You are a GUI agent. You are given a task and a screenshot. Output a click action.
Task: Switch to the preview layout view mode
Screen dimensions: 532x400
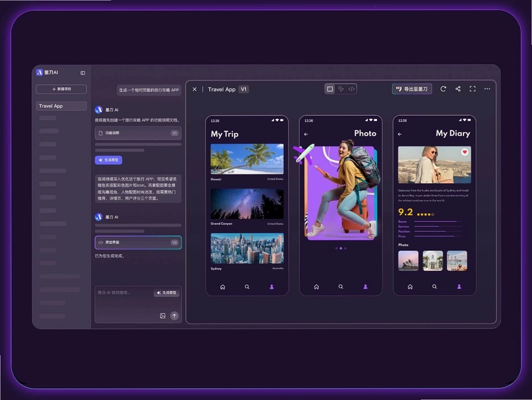pos(330,89)
